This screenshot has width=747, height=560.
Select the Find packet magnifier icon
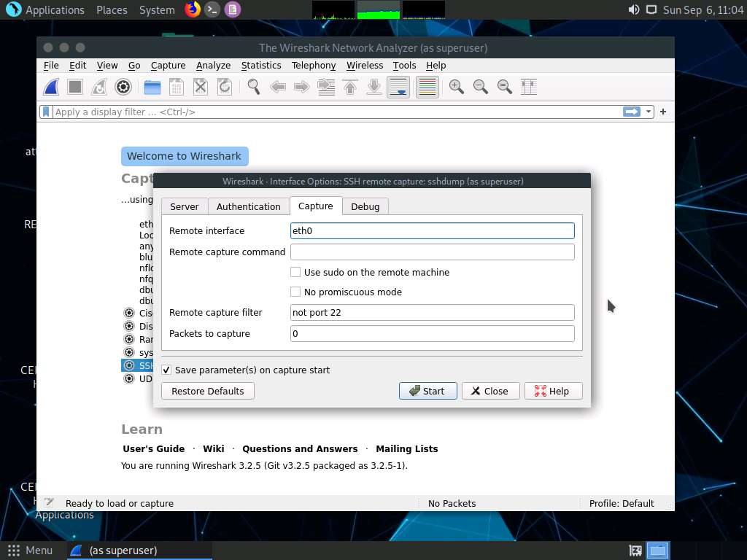point(253,87)
